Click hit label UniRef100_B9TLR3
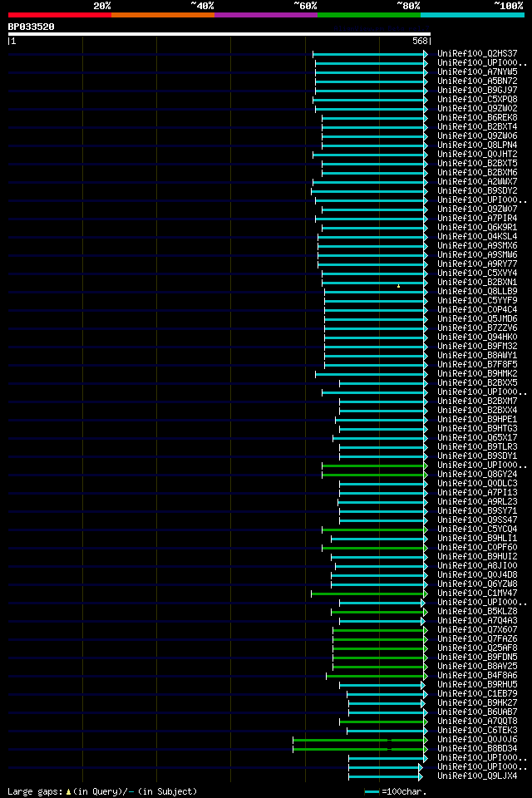This screenshot has width=532, height=798. pyautogui.click(x=477, y=447)
